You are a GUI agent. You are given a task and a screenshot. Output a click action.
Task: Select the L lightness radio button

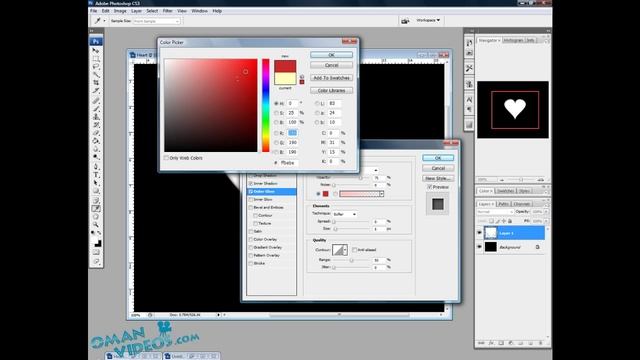tap(317, 104)
